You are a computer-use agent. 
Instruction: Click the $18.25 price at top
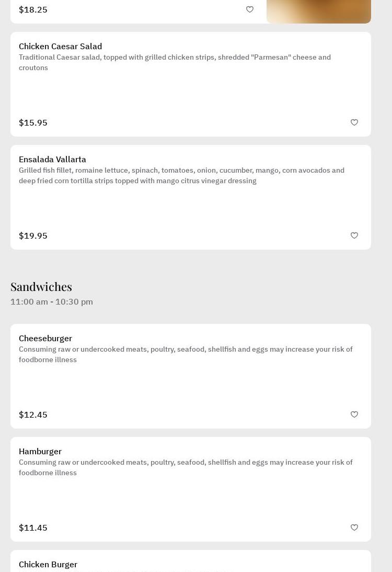pos(33,9)
